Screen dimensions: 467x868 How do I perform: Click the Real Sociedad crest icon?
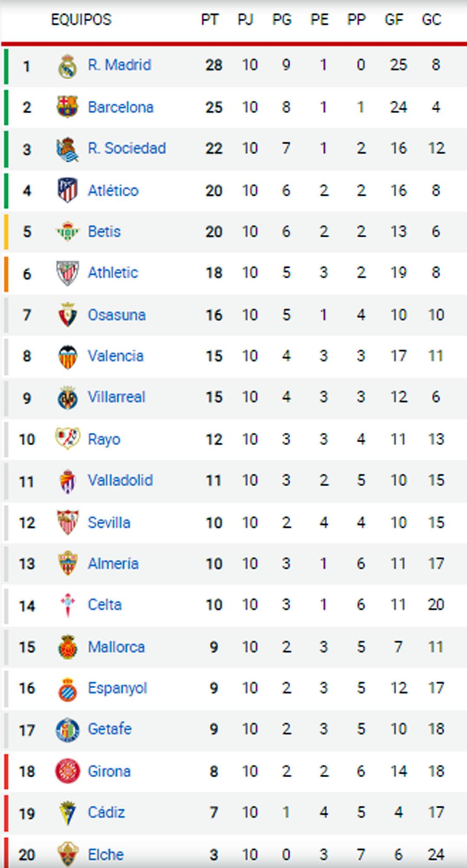(x=67, y=149)
